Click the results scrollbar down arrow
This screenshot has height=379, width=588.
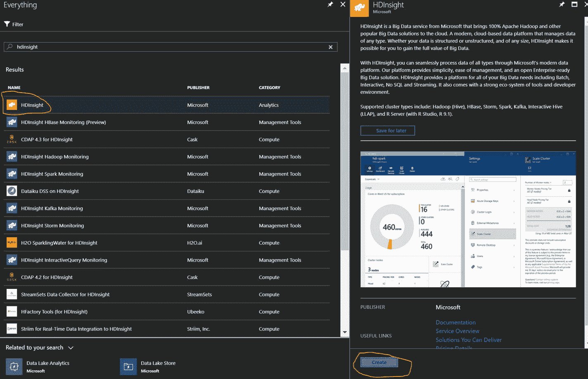[345, 332]
